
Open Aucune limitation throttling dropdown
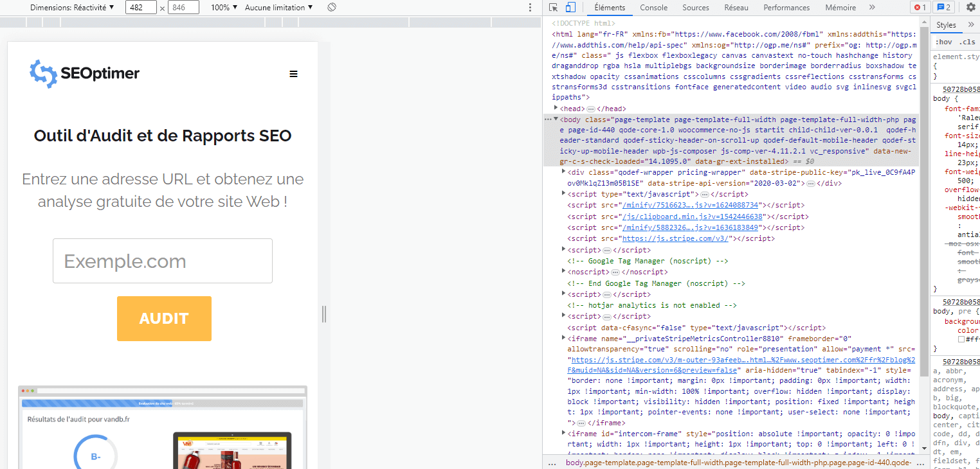(x=279, y=8)
